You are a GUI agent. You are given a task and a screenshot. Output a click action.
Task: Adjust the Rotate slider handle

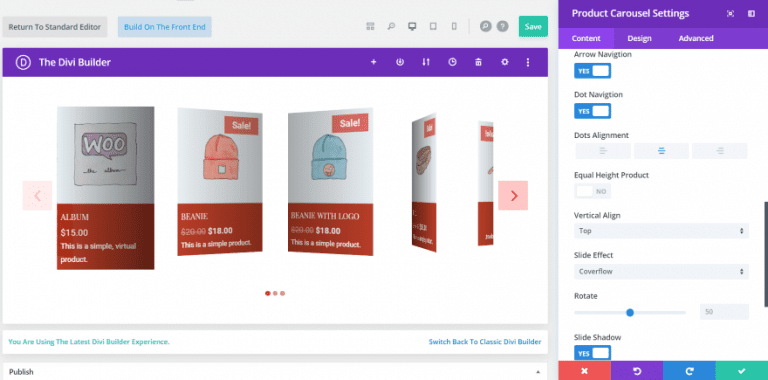pyautogui.click(x=630, y=312)
